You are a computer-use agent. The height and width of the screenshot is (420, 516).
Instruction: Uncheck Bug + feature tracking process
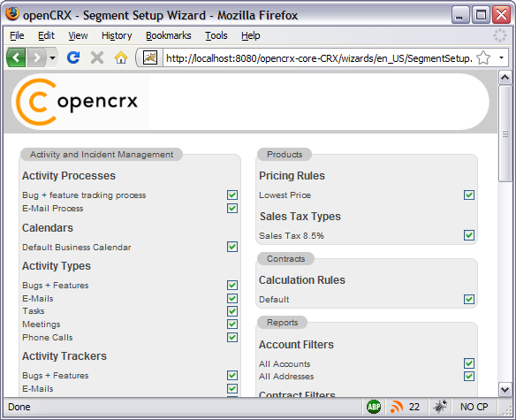click(232, 195)
